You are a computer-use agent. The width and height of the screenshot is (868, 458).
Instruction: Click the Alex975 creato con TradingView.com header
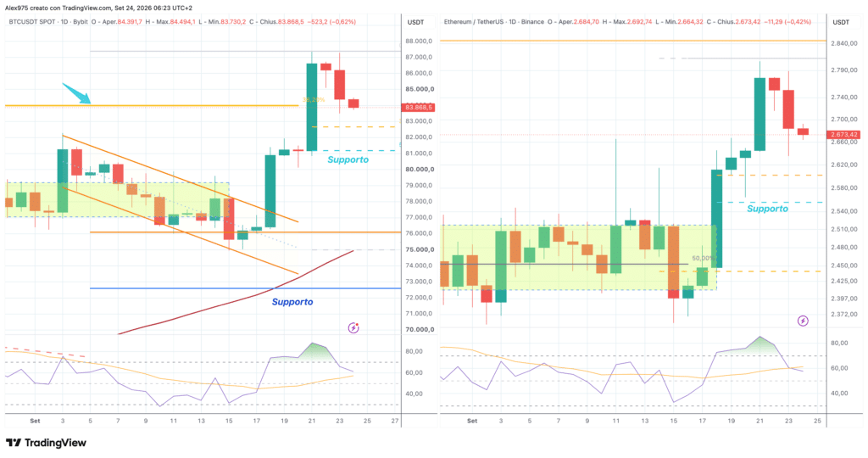[98, 8]
